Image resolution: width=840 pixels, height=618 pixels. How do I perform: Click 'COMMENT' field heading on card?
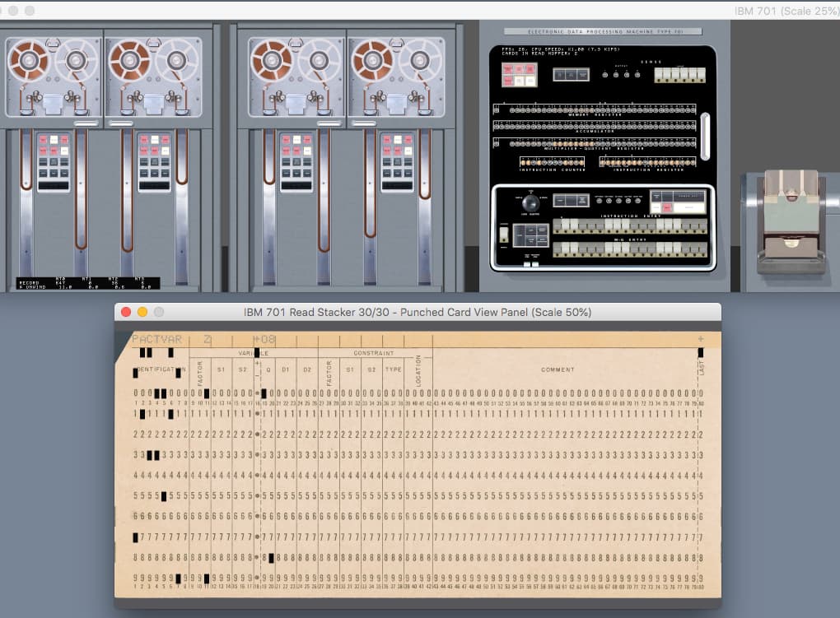[558, 369]
